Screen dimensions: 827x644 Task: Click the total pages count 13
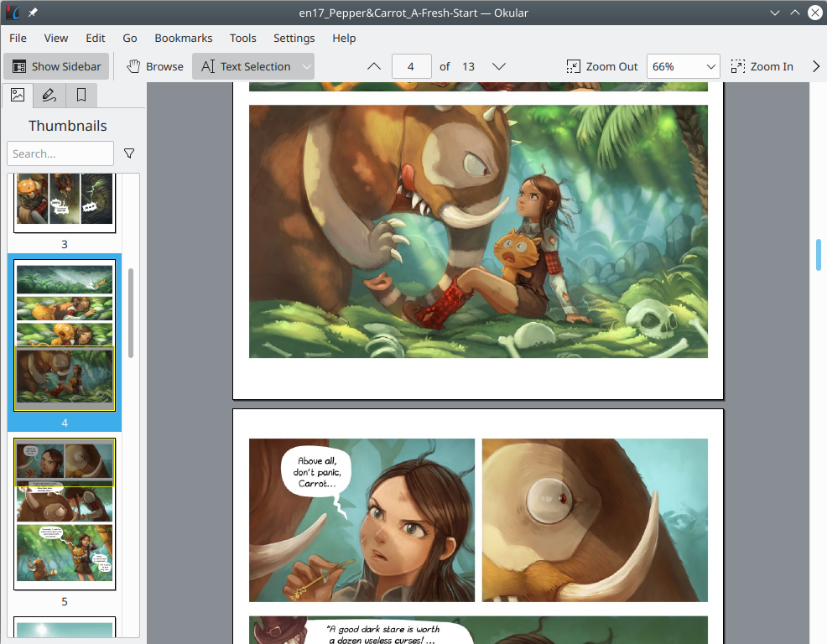point(468,66)
